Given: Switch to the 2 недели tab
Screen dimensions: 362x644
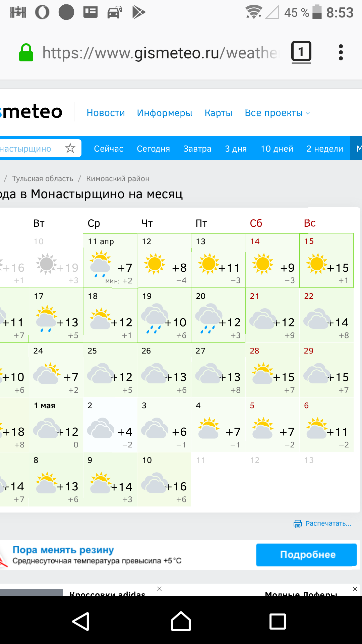Looking at the screenshot, I should (325, 149).
